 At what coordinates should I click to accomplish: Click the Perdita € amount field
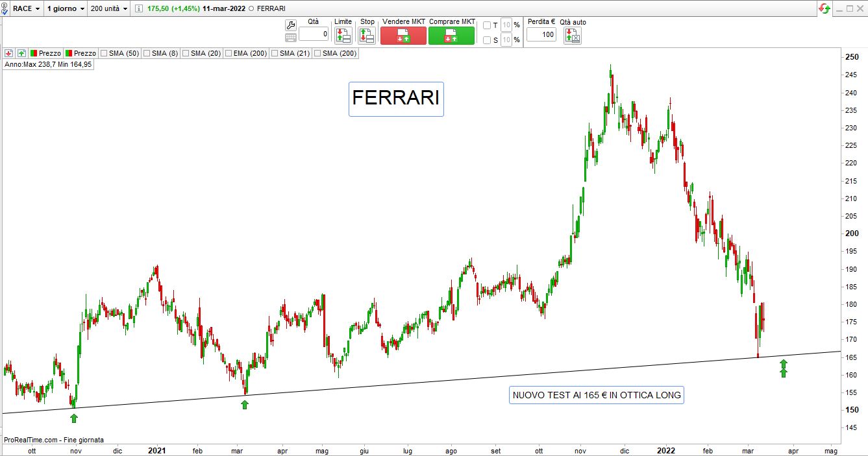click(x=541, y=34)
